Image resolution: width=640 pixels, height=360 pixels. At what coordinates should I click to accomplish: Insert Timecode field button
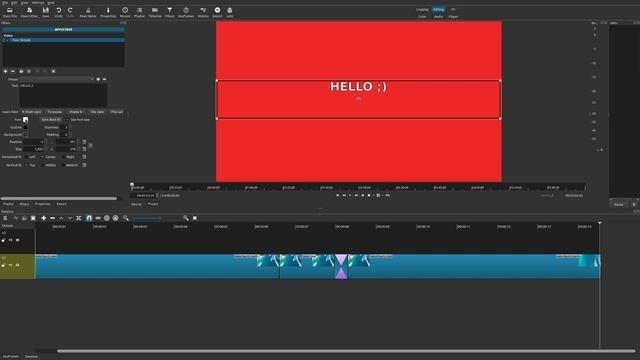point(54,111)
